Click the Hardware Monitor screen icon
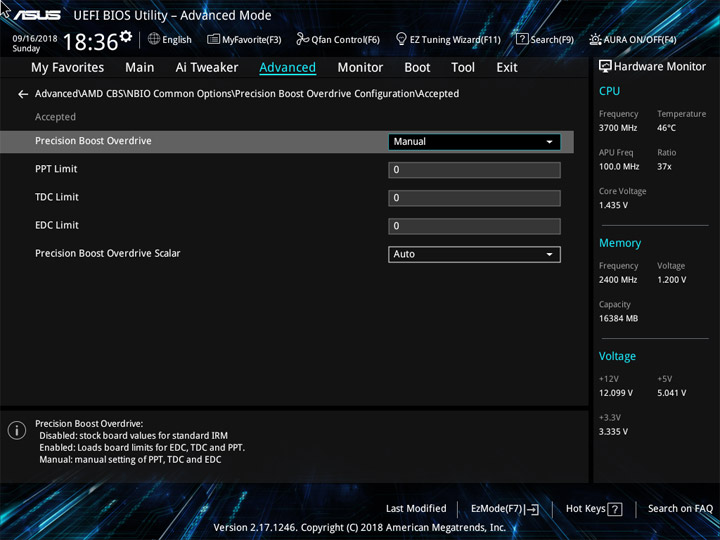This screenshot has width=720, height=540. (x=605, y=67)
